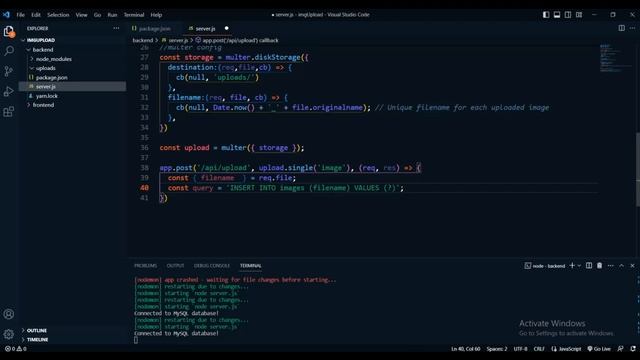Switch to the Output panel tab
Screen dimensions: 640x360
tap(175, 265)
